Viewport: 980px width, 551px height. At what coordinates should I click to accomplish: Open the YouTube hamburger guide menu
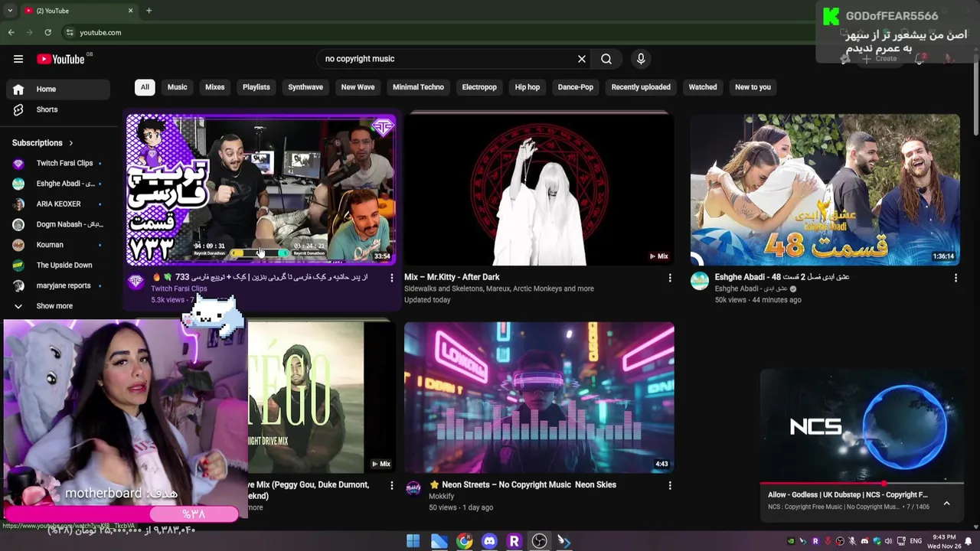coord(18,59)
